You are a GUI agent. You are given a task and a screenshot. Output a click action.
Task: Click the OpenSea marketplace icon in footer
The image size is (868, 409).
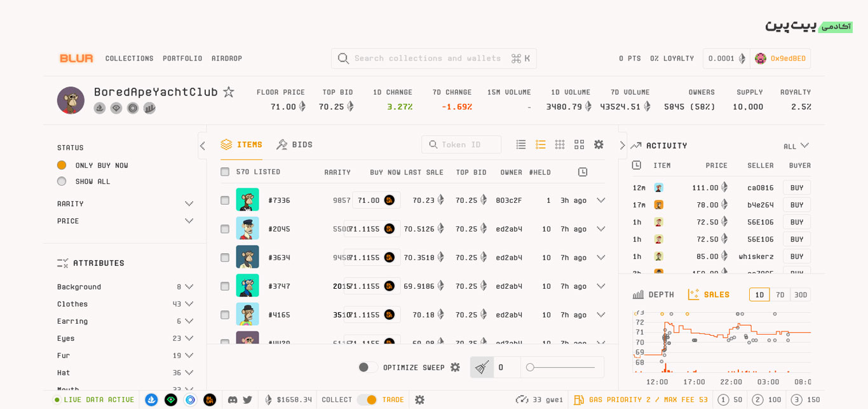pyautogui.click(x=151, y=400)
